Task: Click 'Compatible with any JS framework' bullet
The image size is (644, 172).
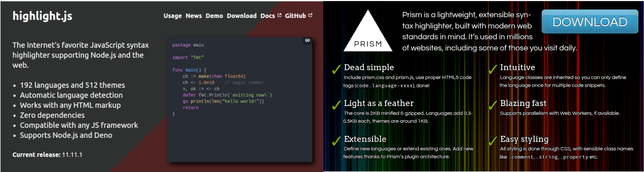Action: point(79,125)
